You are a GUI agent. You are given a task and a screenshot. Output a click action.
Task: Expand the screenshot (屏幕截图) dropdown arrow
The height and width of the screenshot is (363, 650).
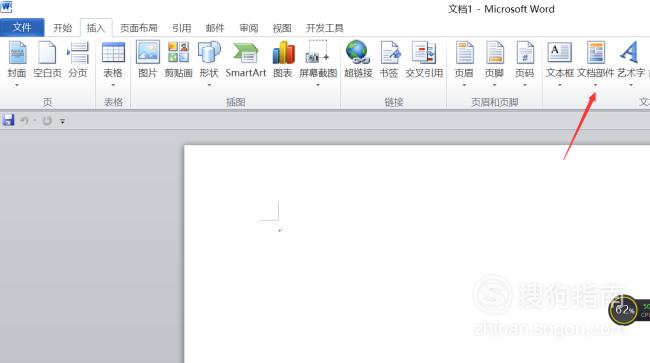click(318, 85)
